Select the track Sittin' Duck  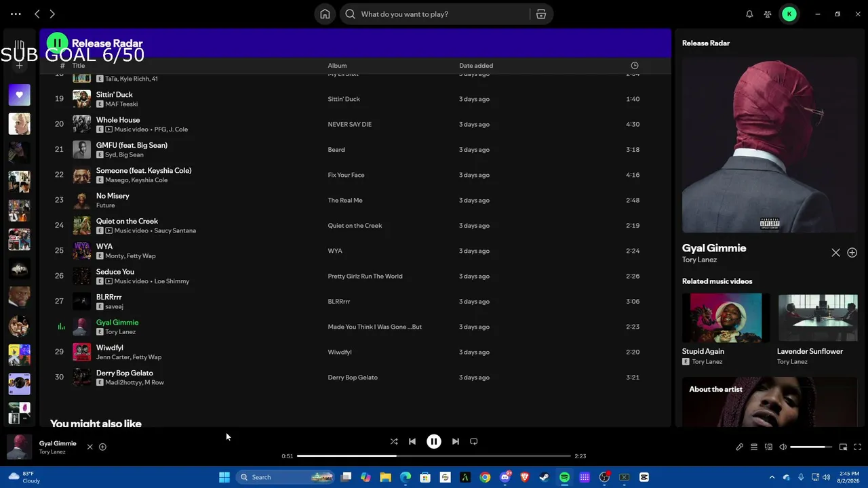115,95
